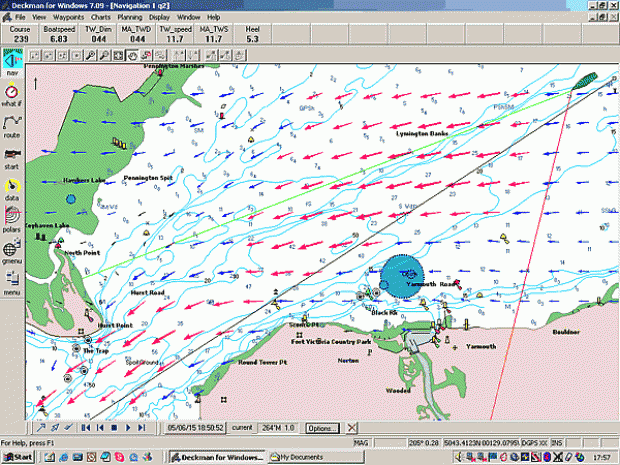Switch to My Documents in the taskbar
This screenshot has width=620, height=465.
pyautogui.click(x=304, y=457)
